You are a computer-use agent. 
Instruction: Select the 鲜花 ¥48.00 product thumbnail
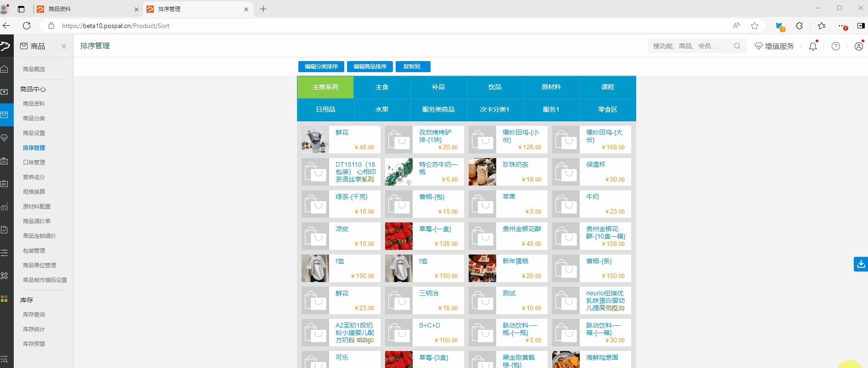point(315,140)
